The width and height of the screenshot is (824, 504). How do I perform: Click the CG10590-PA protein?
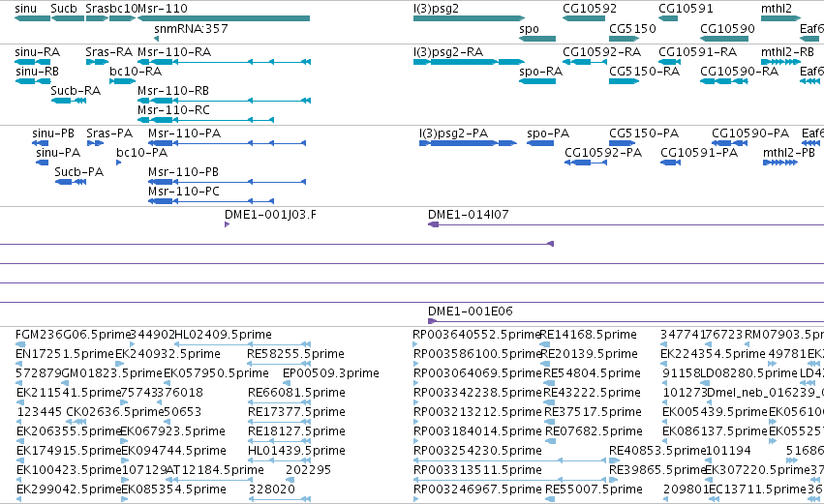pyautogui.click(x=729, y=143)
